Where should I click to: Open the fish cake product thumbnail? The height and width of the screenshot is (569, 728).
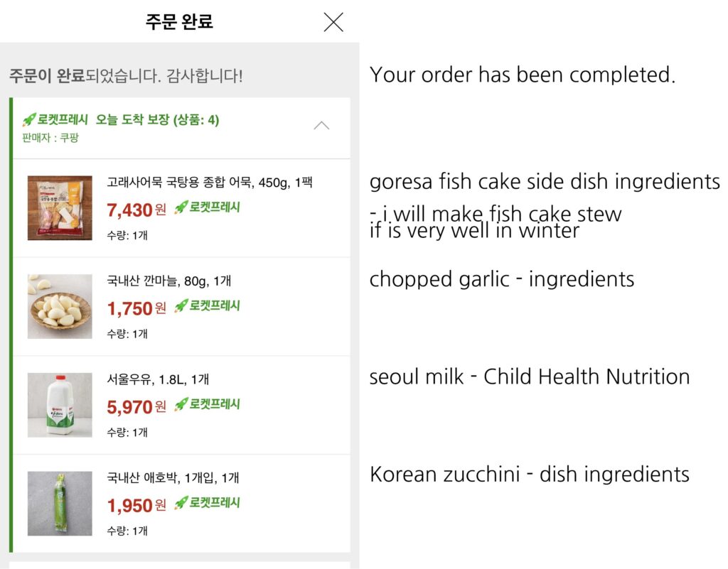[x=60, y=208]
